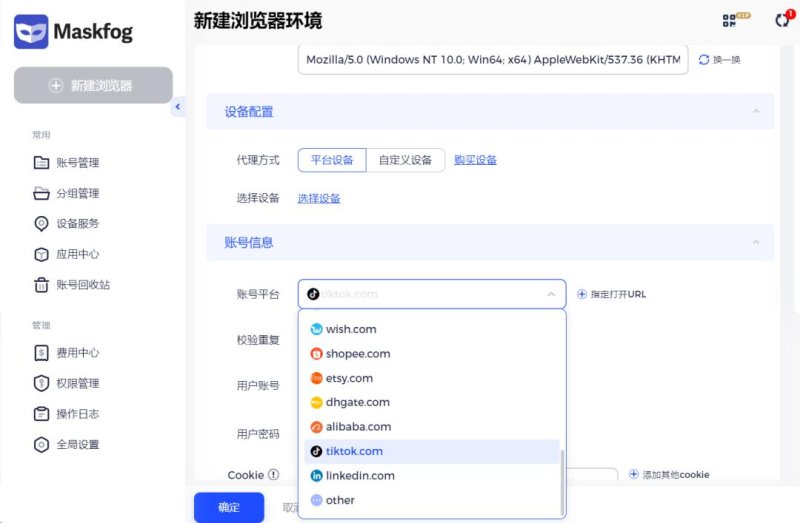The height and width of the screenshot is (523, 800).
Task: Choose other from the platform list
Action: [432, 500]
